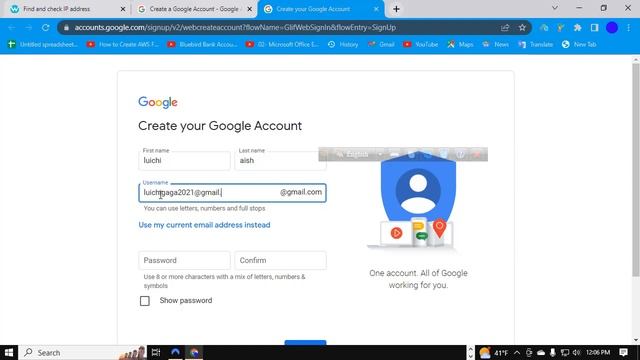Open the History bookmark
Image resolution: width=640 pixels, height=360 pixels.
click(x=343, y=44)
